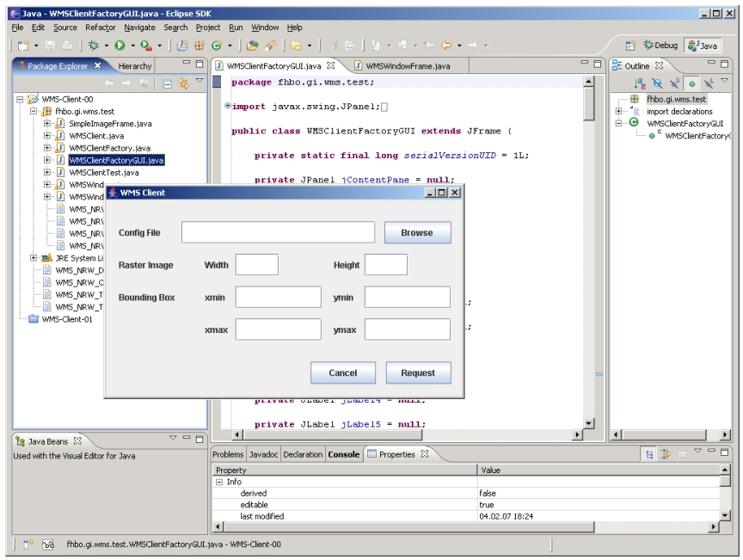Toggle Hide Non-Public Members in Outline
This screenshot has width=743, height=560.
click(x=691, y=84)
